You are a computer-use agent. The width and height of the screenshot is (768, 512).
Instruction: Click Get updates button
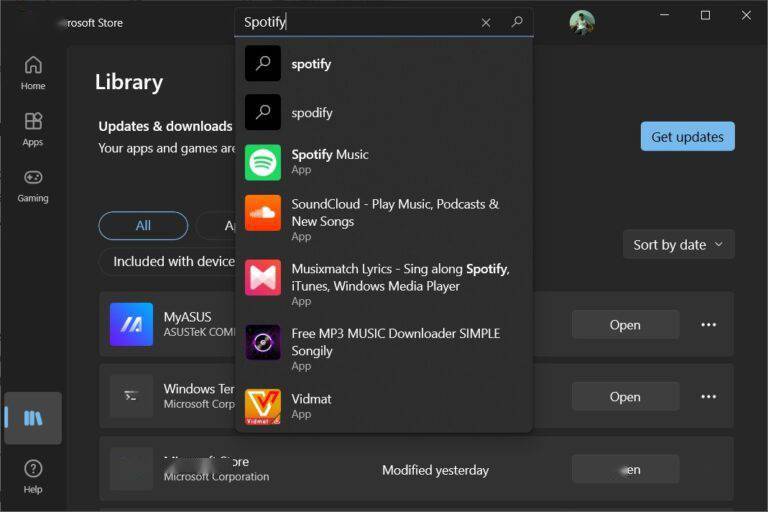point(687,136)
